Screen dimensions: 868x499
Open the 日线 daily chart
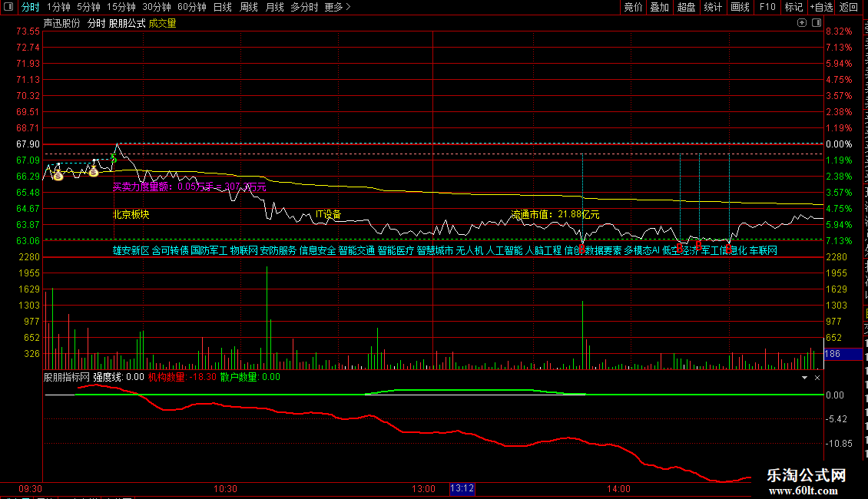point(223,7)
